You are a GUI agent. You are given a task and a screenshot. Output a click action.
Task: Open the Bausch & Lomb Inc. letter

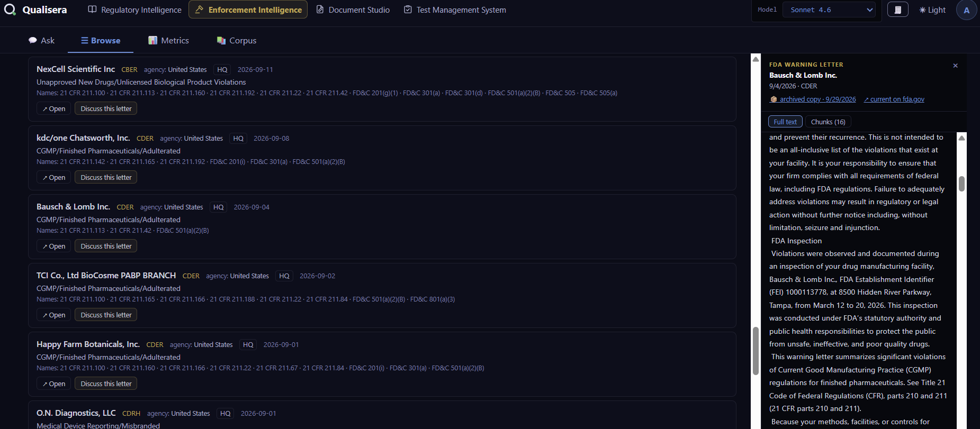[x=53, y=246]
